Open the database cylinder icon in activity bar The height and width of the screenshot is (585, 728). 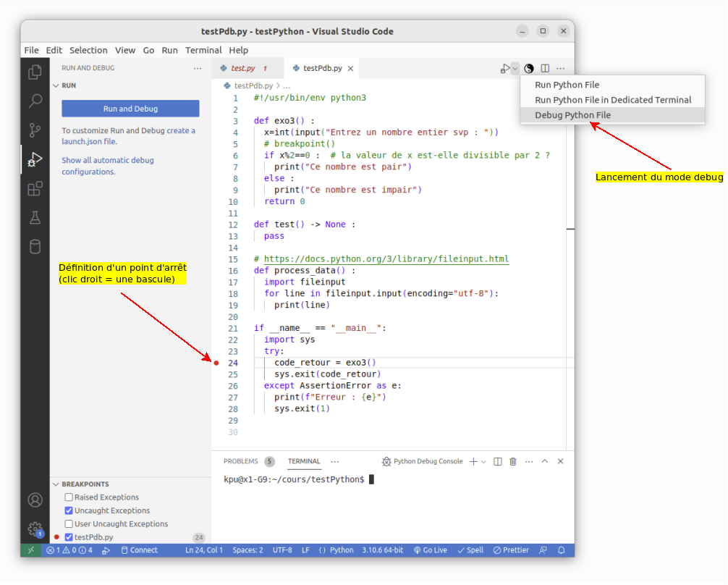point(35,247)
